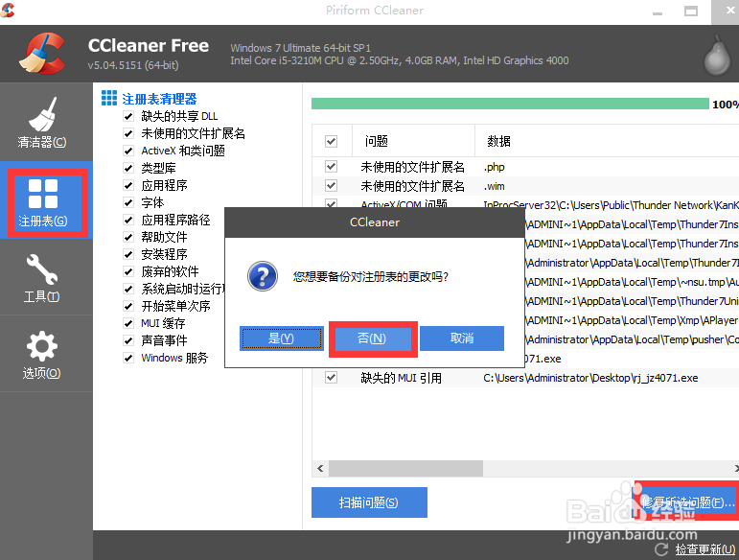Click the scrollbar left arrow

coord(320,469)
